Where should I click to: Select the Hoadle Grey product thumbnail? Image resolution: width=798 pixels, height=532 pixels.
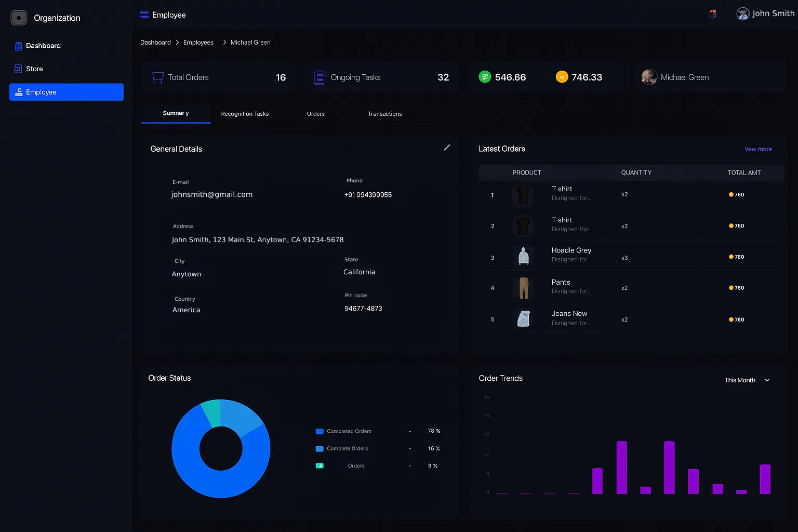[x=523, y=257]
